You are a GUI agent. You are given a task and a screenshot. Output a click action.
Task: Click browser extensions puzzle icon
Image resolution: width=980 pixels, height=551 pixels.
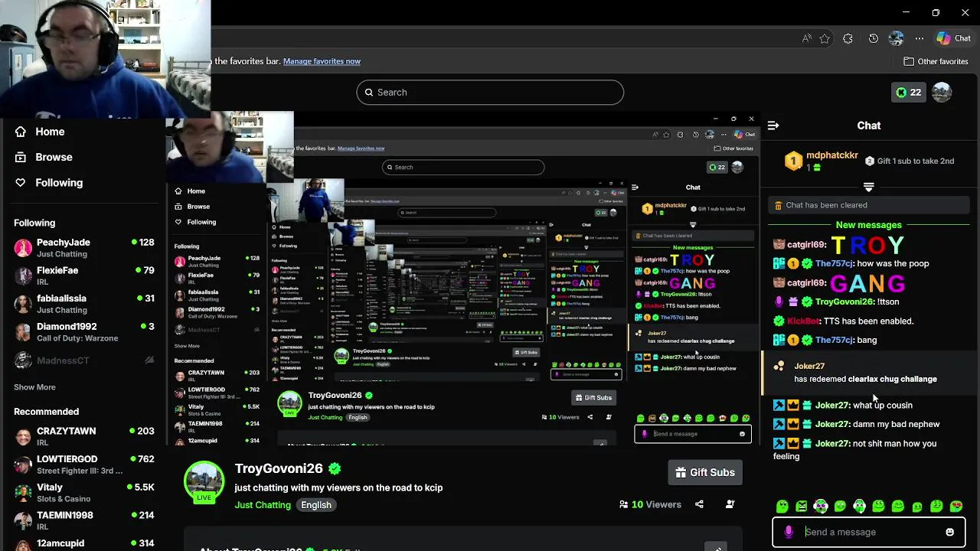pyautogui.click(x=848, y=38)
